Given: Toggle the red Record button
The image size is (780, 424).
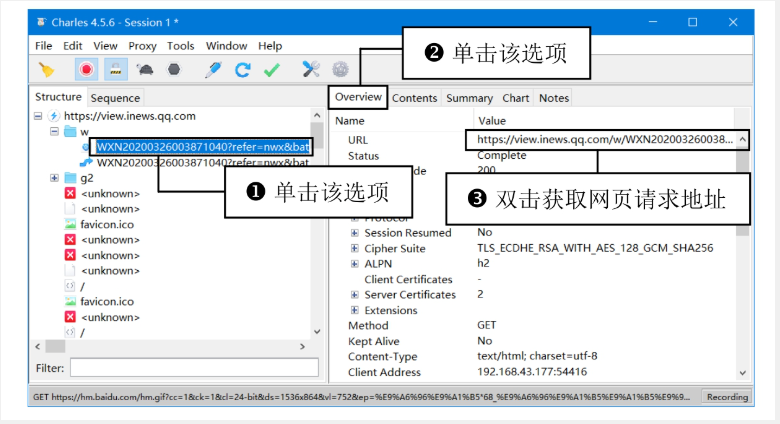Looking at the screenshot, I should click(86, 69).
